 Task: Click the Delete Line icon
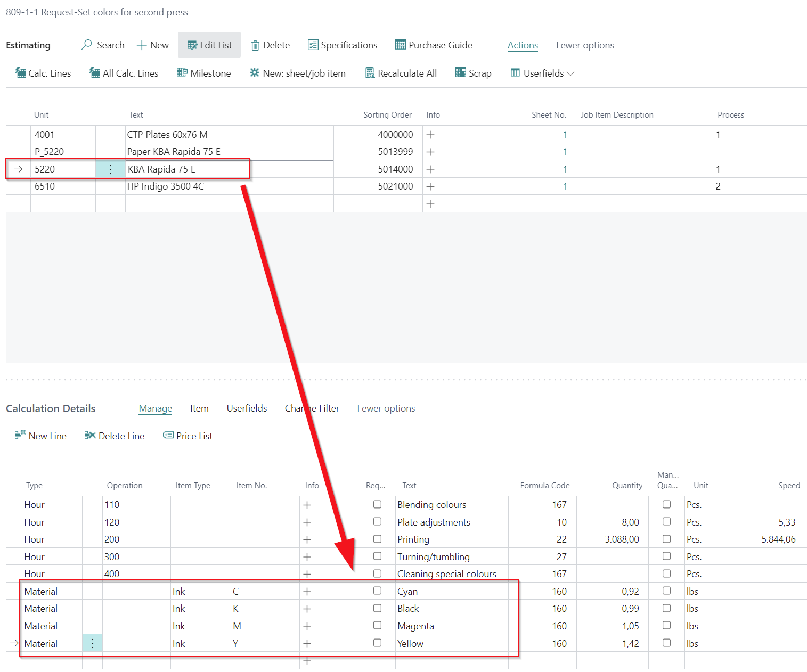point(90,435)
